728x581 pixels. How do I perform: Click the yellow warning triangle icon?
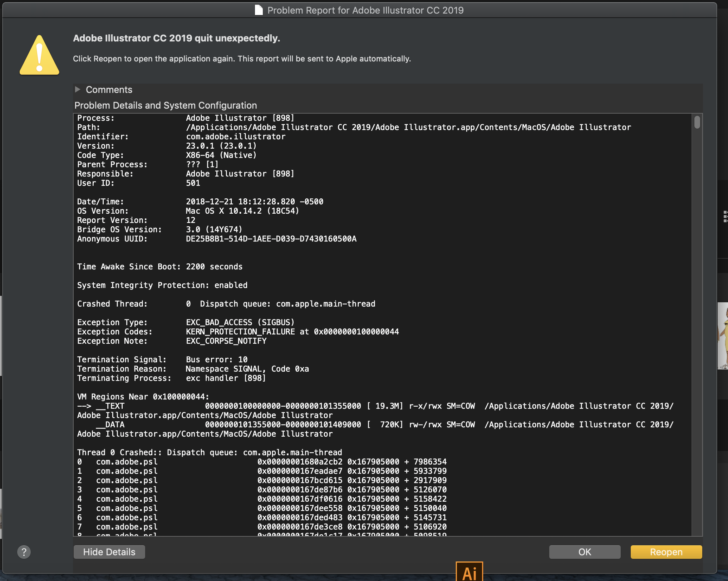[39, 55]
